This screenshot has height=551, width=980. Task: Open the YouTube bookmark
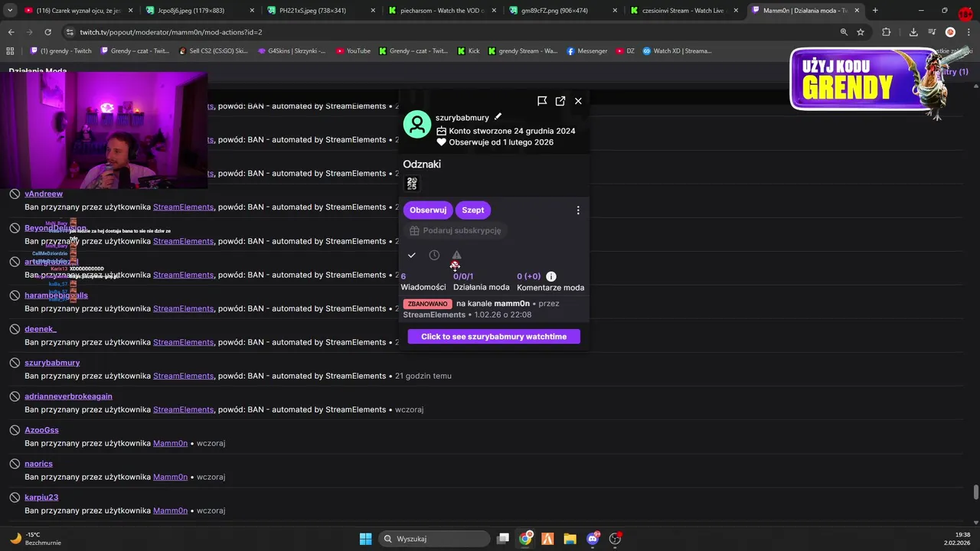pyautogui.click(x=353, y=51)
